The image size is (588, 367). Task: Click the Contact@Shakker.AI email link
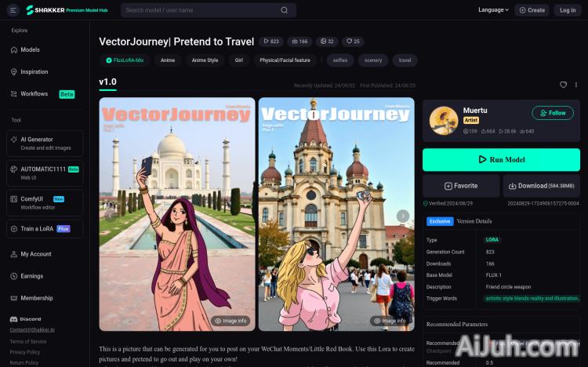32,330
